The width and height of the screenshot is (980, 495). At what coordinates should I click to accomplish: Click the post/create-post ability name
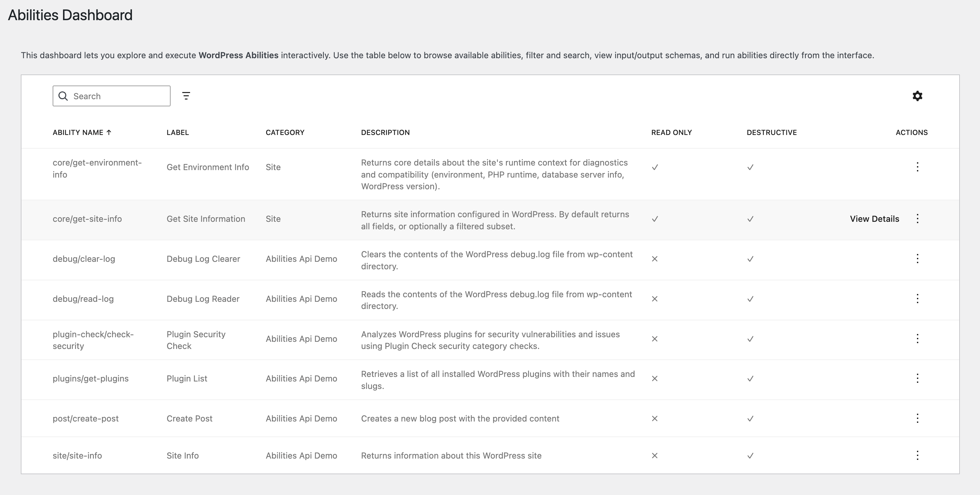(85, 419)
